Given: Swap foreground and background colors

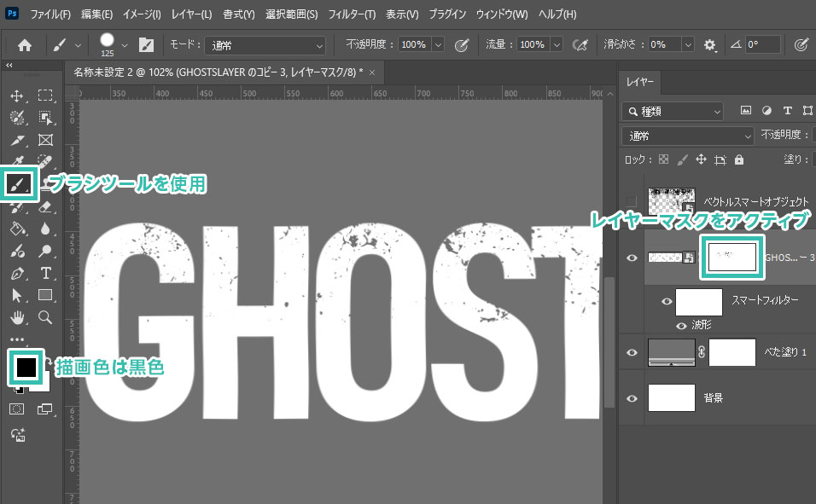Looking at the screenshot, I should pos(47,361).
